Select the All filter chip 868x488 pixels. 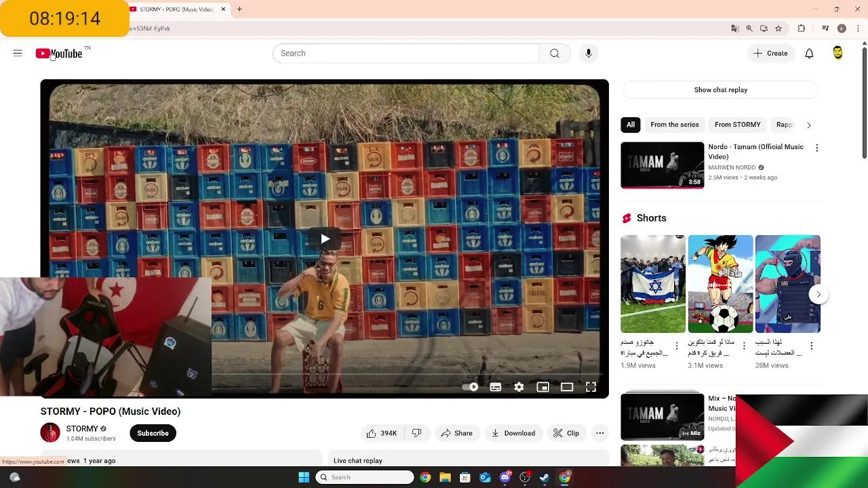(x=631, y=125)
